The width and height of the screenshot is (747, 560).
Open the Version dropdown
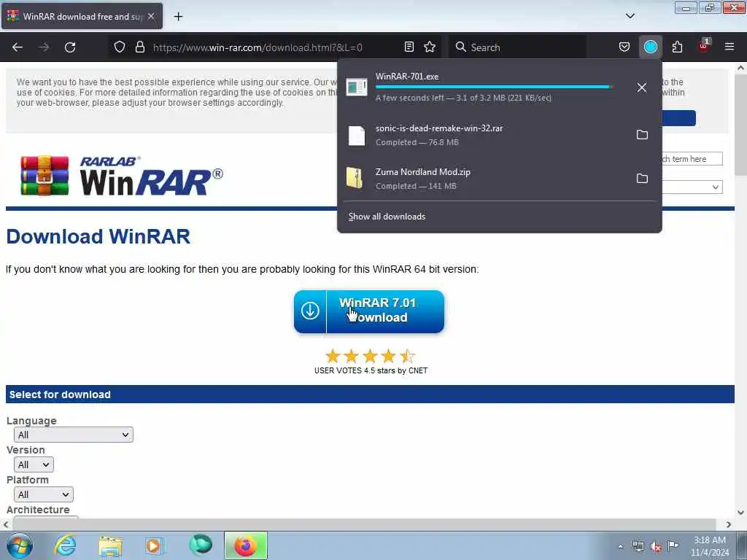pos(34,464)
